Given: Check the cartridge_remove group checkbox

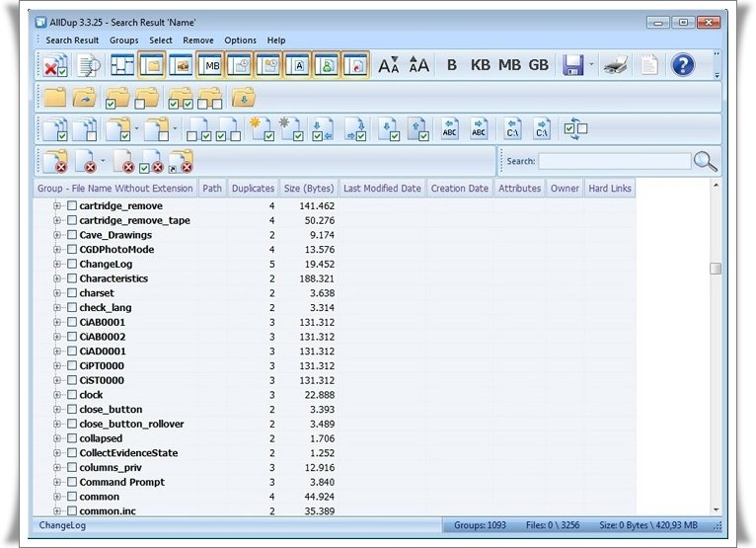Looking at the screenshot, I should pos(72,206).
